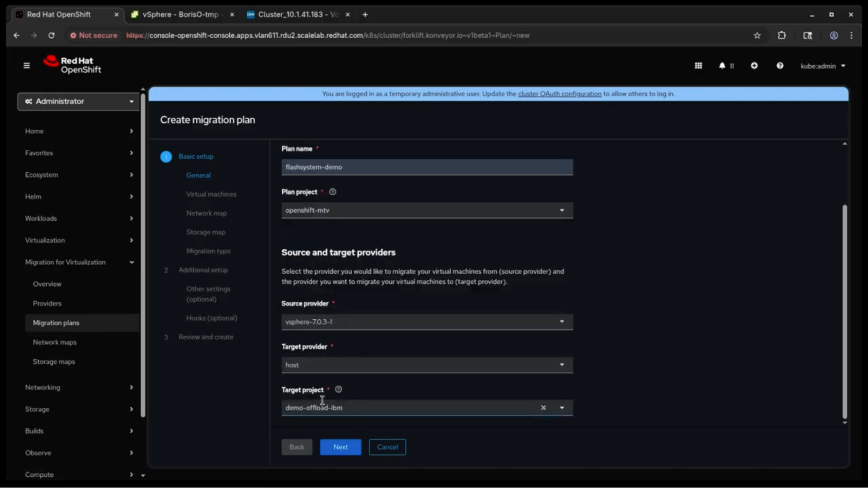This screenshot has height=488, width=868.
Task: Switch to the vSphere browser tab
Action: pyautogui.click(x=180, y=14)
